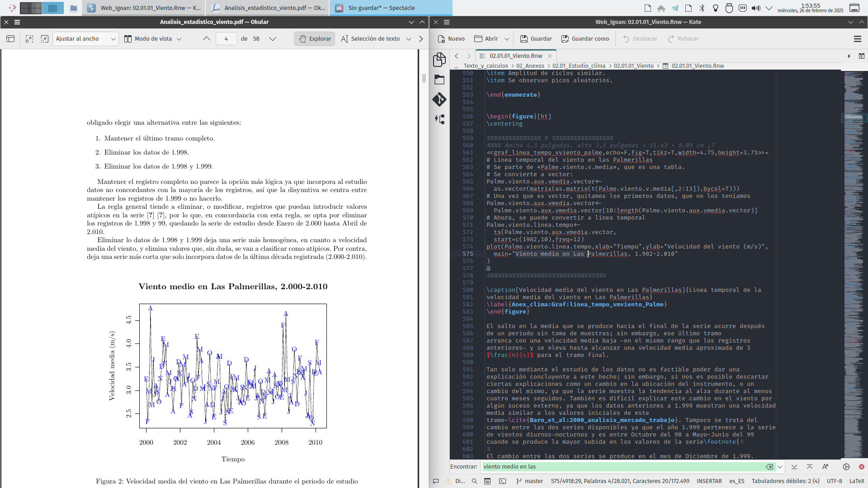Viewport: 868px width, 488px height.
Task: Click the Nuevo document button
Action: tap(451, 39)
